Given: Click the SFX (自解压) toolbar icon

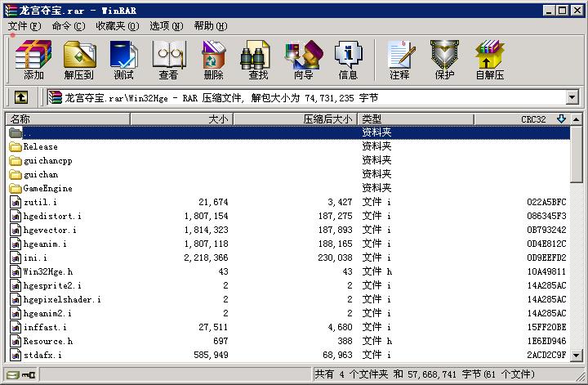Looking at the screenshot, I should [x=489, y=60].
